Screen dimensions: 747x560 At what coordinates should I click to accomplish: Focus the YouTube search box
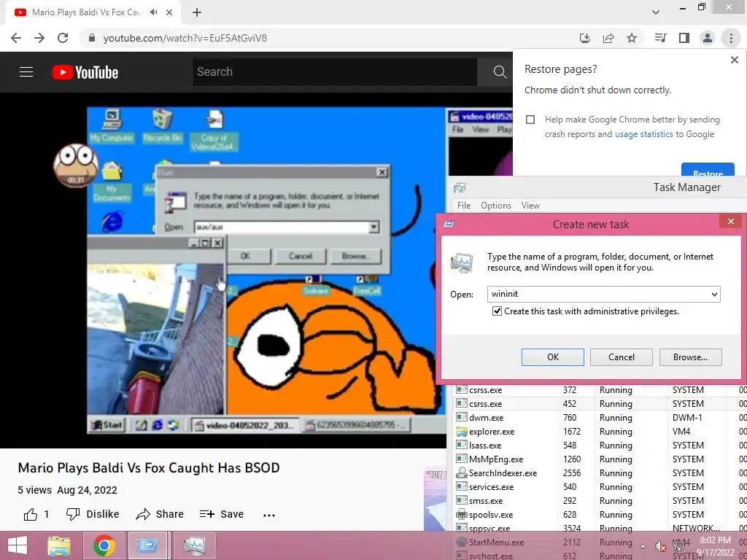pos(334,72)
